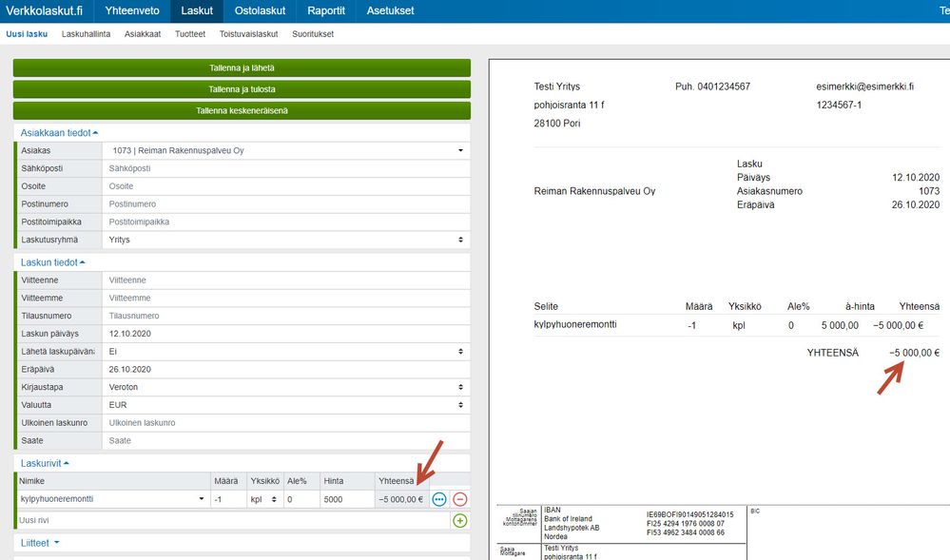Viewport: 950px width, 560px height.
Task: Click the Hinta price field
Action: [x=346, y=499]
